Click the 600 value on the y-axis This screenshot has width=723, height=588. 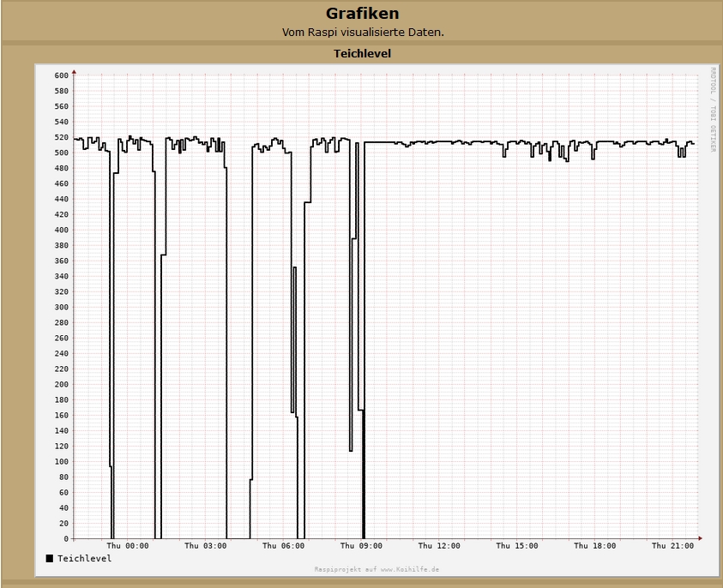pos(61,75)
